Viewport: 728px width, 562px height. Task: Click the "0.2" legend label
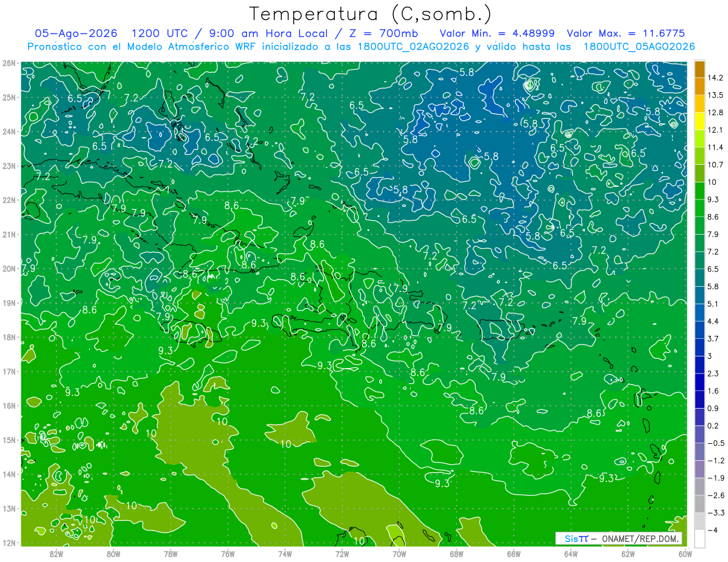713,426
